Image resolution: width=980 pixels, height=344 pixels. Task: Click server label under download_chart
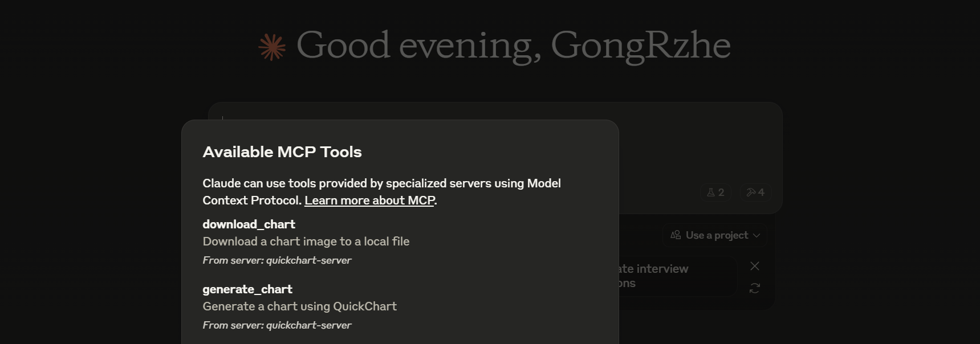pos(276,260)
